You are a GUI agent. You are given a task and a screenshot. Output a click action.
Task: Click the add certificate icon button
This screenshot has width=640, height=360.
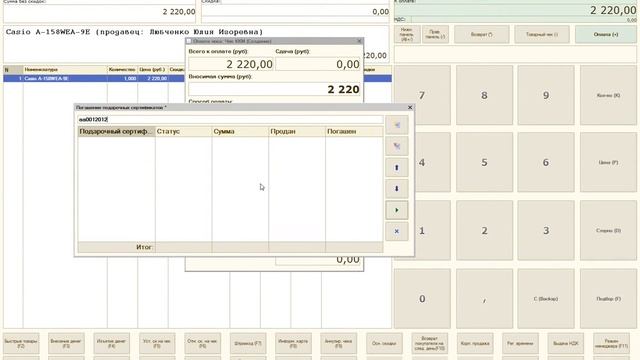(x=396, y=125)
